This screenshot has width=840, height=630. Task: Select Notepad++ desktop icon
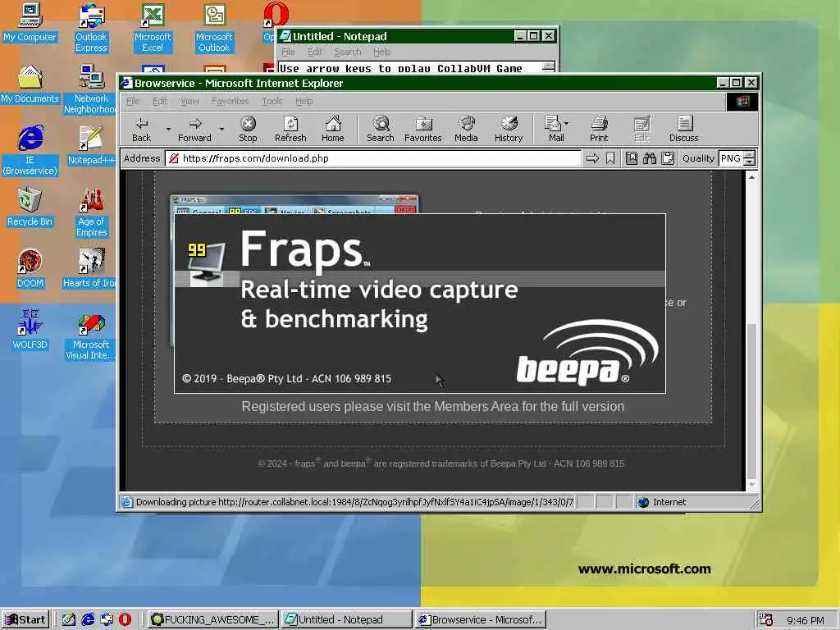point(91,146)
